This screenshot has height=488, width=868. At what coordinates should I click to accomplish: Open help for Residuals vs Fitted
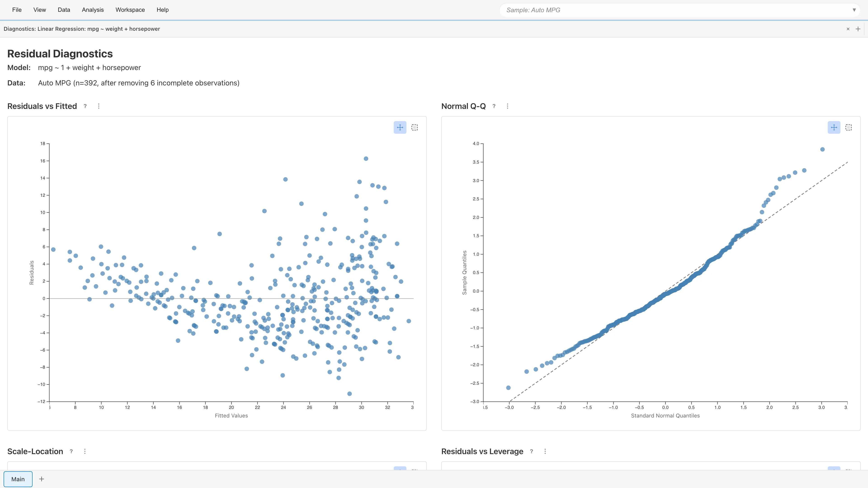click(85, 106)
